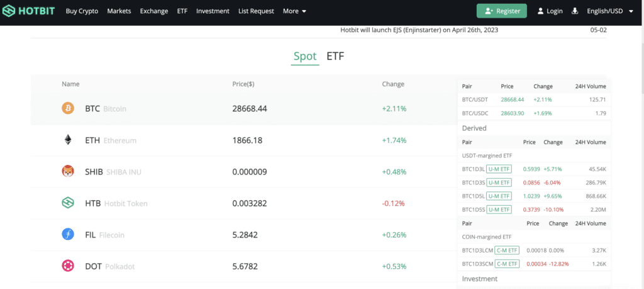
Task: Click the HTB Hotbit Token row name
Action: pyautogui.click(x=116, y=203)
